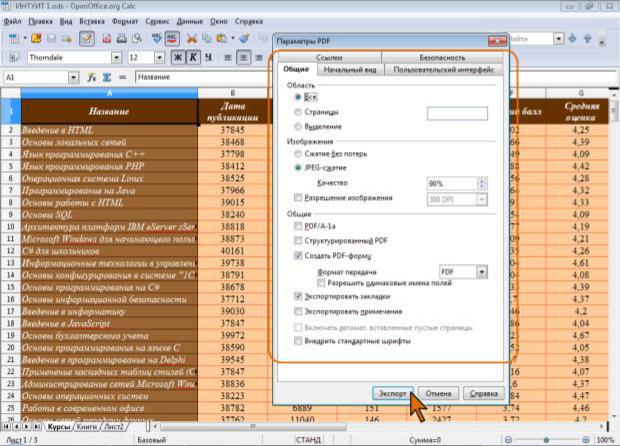Uncheck Экспортировать закладки checkbox
620x446 pixels.
(298, 296)
